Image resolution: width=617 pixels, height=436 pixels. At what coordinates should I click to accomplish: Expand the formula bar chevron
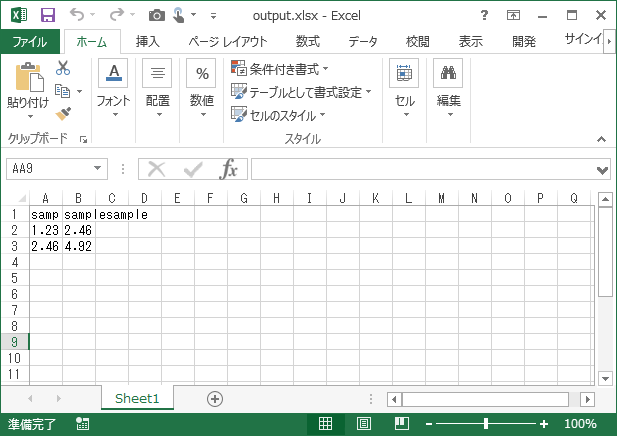coord(602,170)
